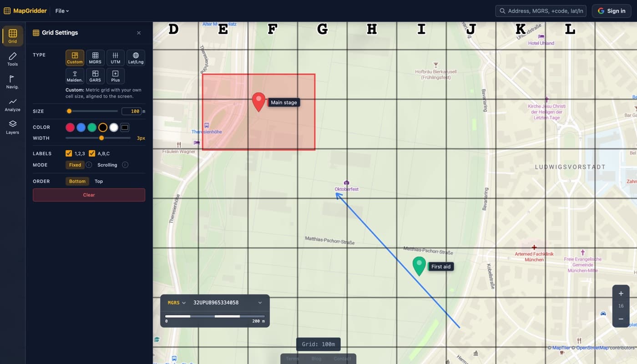Click the grid size value field
Viewport: 637px width, 364px height.
131,111
